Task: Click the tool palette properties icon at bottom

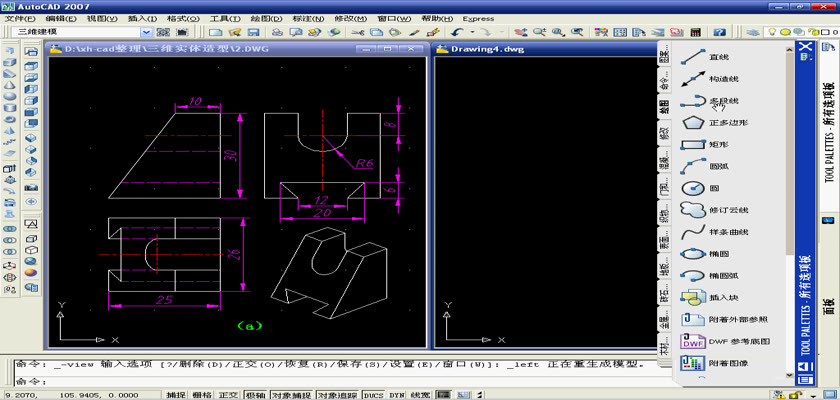Action: [x=806, y=380]
